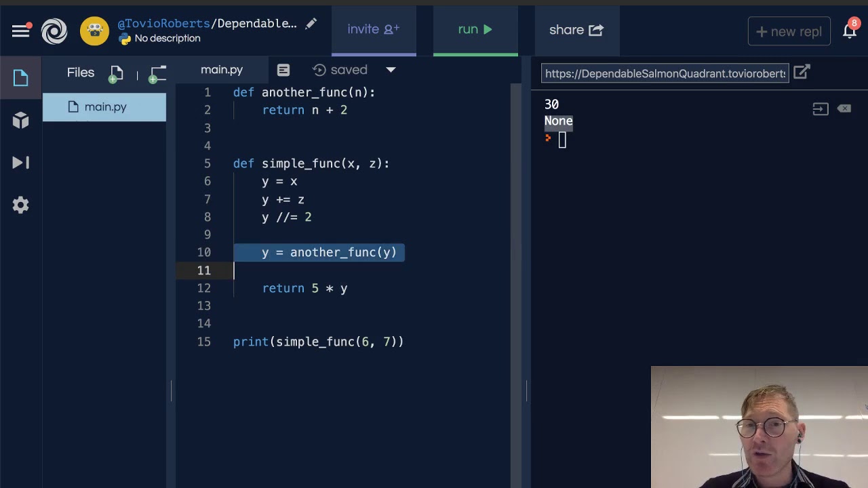868x488 pixels.
Task: Click the '30' console output
Action: point(551,104)
